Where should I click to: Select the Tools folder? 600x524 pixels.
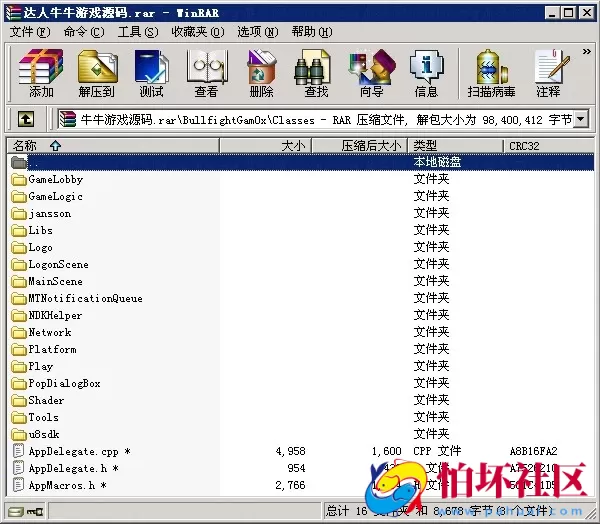(x=35, y=417)
